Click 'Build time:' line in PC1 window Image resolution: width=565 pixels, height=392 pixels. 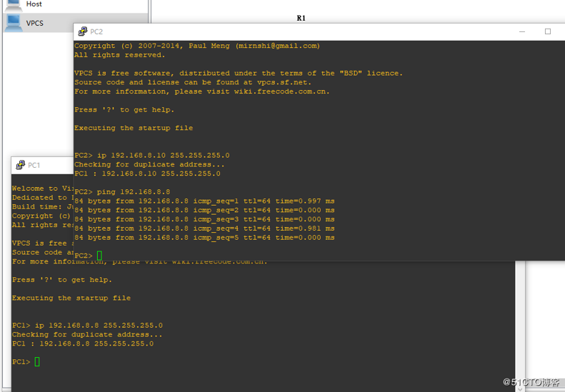43,206
